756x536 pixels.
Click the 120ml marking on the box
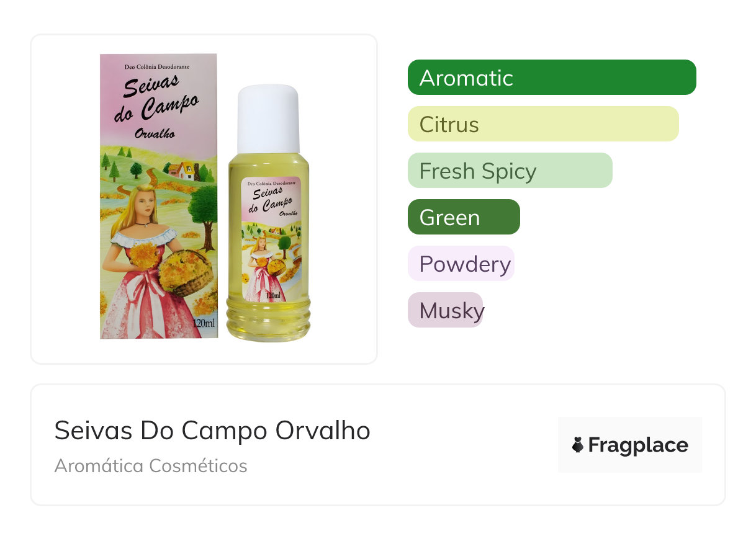pos(204,324)
